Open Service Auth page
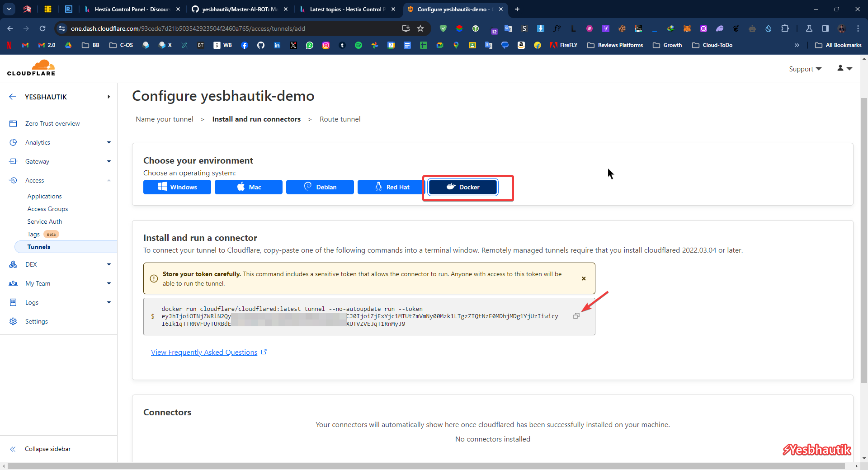Screen dimensions: 868x470 (45, 221)
